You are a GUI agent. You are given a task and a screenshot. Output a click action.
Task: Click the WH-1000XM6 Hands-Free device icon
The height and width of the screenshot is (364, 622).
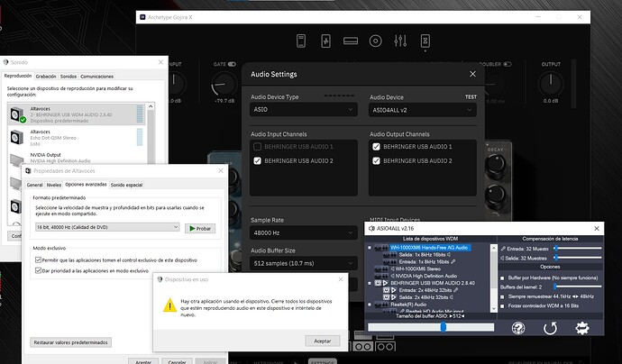[381, 248]
